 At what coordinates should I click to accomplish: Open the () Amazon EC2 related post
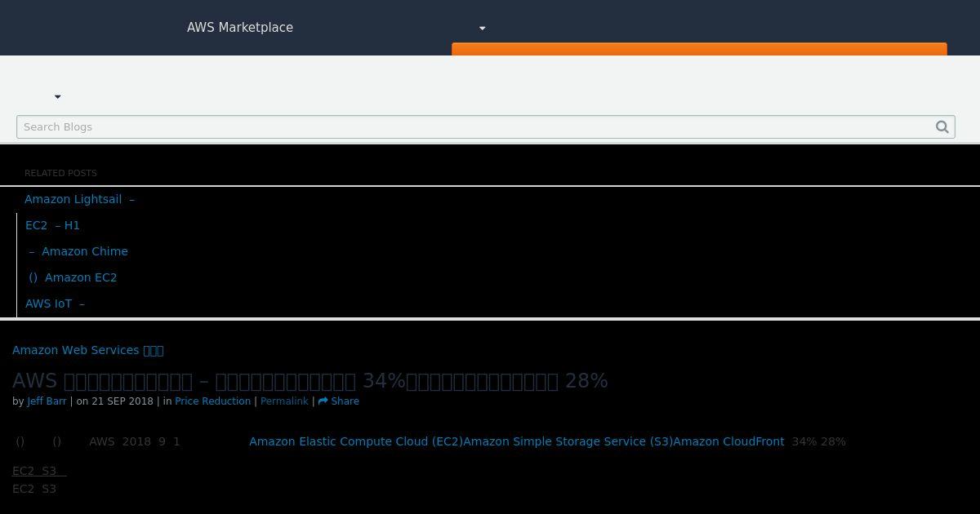[x=73, y=277]
